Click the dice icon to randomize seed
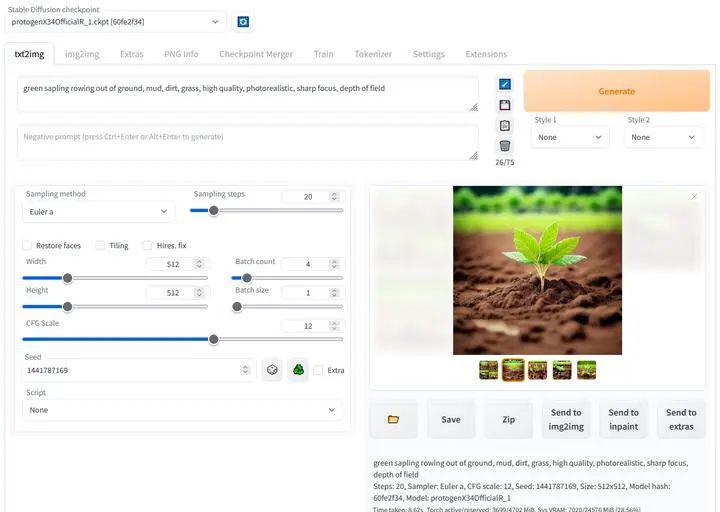This screenshot has height=512, width=720. 272,370
